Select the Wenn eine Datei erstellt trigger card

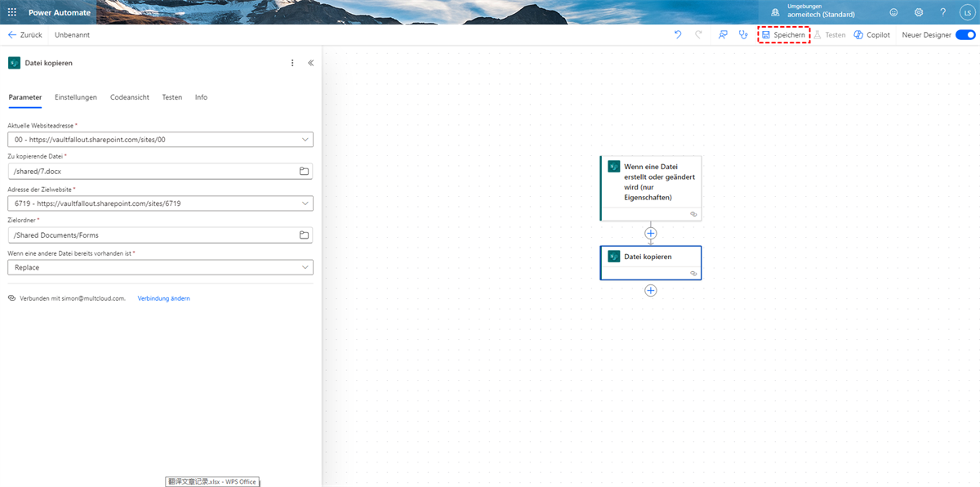[651, 189]
